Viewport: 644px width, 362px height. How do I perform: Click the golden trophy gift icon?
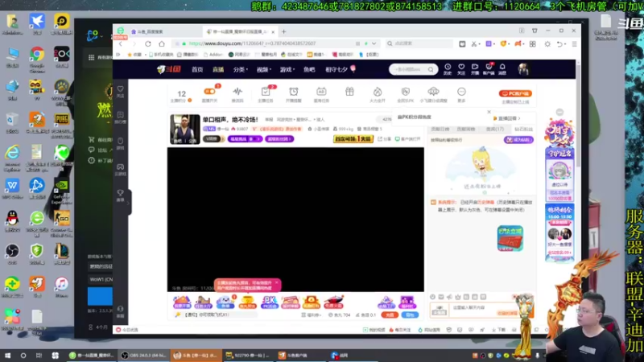[247, 302]
